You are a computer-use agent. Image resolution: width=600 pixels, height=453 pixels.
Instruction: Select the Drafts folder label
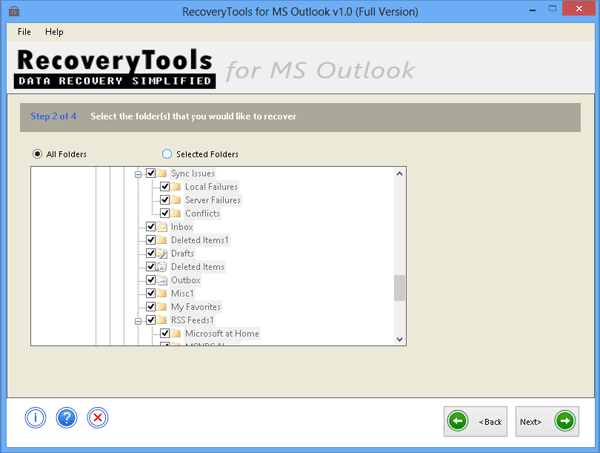pos(183,254)
